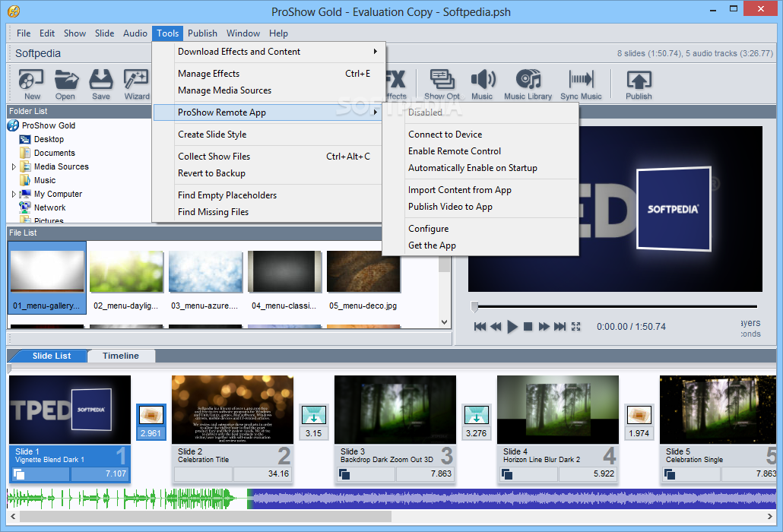Image resolution: width=783 pixels, height=532 pixels.
Task: Switch to the Timeline tab
Action: pyautogui.click(x=121, y=356)
